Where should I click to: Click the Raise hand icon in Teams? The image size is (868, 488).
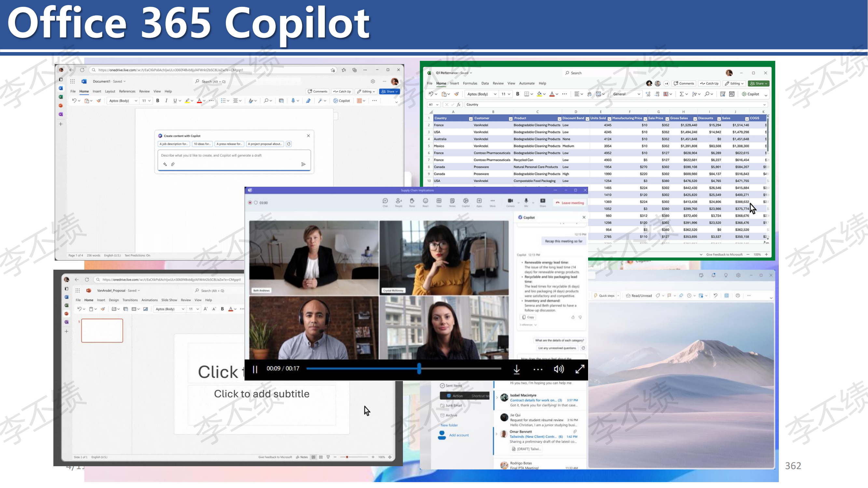point(412,202)
